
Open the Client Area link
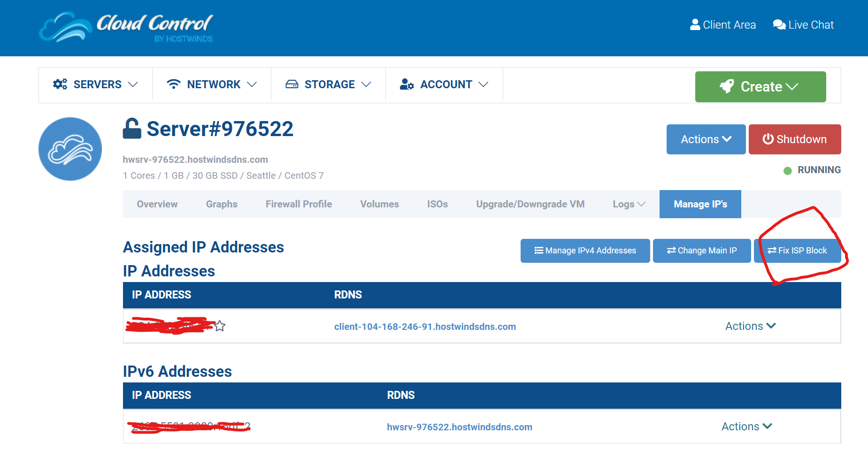tap(723, 25)
